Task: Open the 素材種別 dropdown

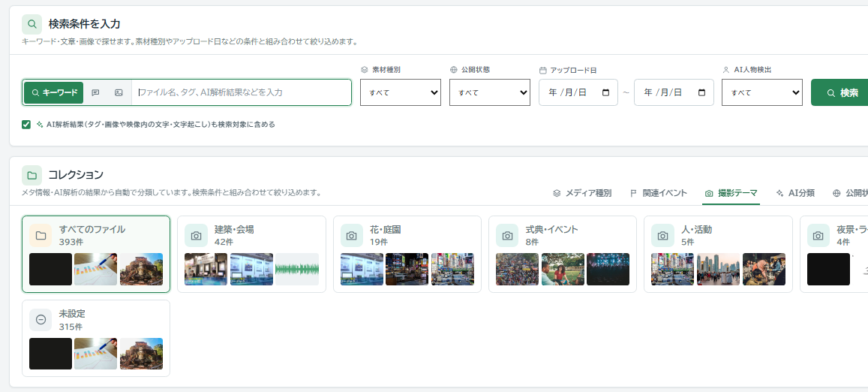Action: (400, 92)
